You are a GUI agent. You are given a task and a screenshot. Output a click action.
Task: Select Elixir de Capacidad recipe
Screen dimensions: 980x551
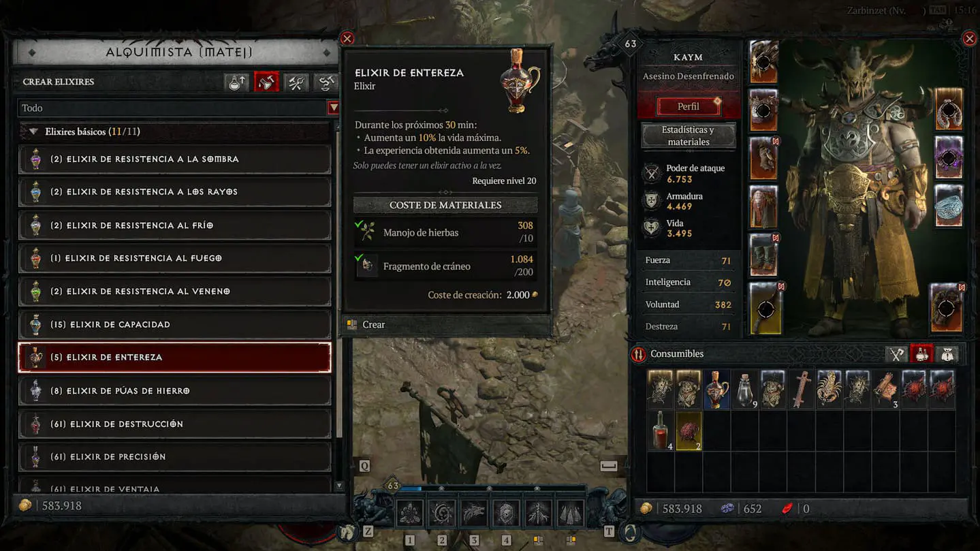click(x=175, y=325)
